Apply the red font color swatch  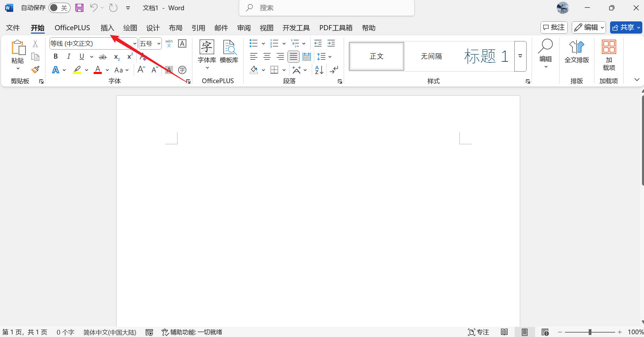coord(97,70)
